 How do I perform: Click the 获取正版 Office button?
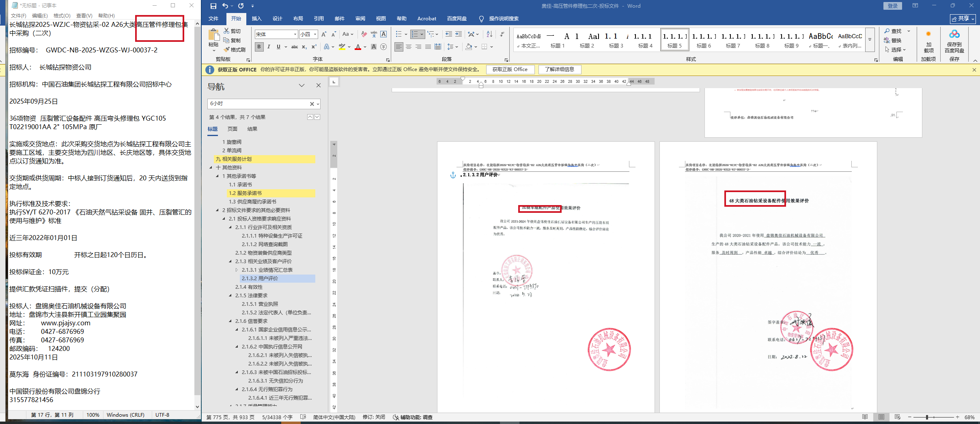click(x=510, y=69)
